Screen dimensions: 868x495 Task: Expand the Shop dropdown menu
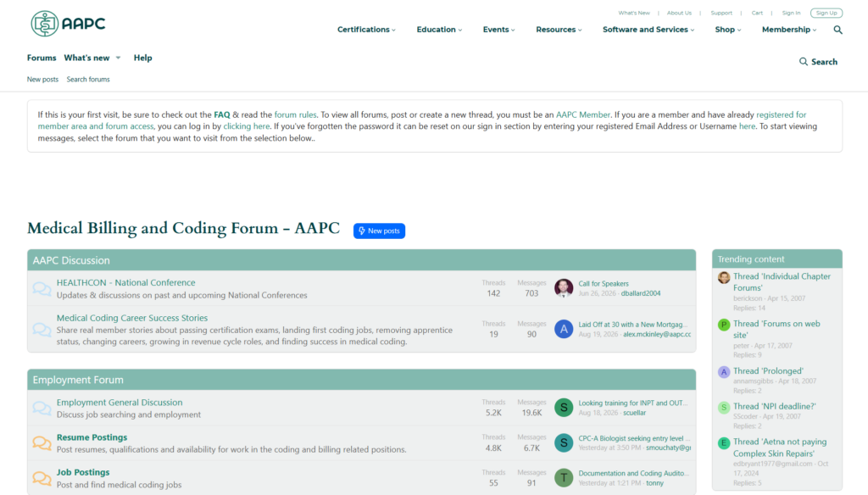(x=728, y=30)
